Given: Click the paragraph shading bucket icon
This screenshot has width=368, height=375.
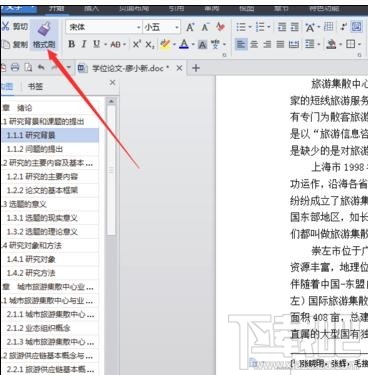Looking at the screenshot, I should (x=331, y=44).
